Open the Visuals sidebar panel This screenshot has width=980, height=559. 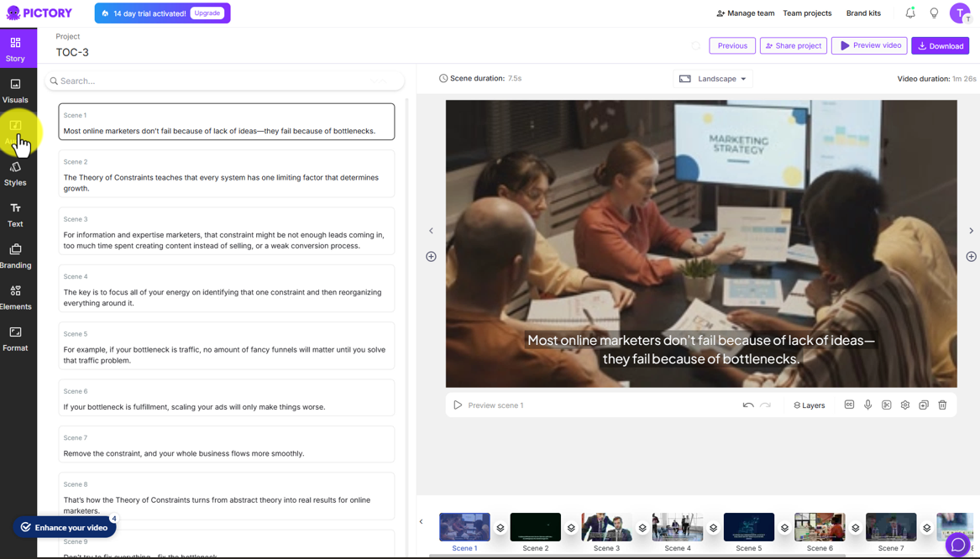[15, 91]
